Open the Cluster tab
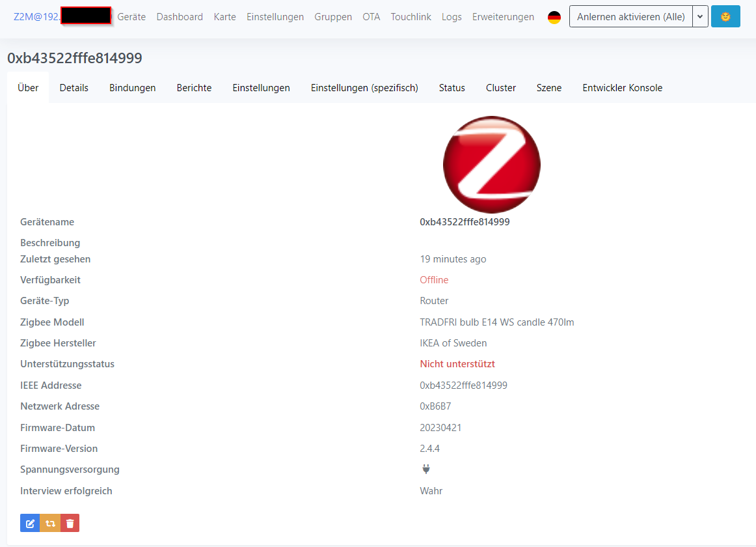Screen dimensions: 756x547 501,88
